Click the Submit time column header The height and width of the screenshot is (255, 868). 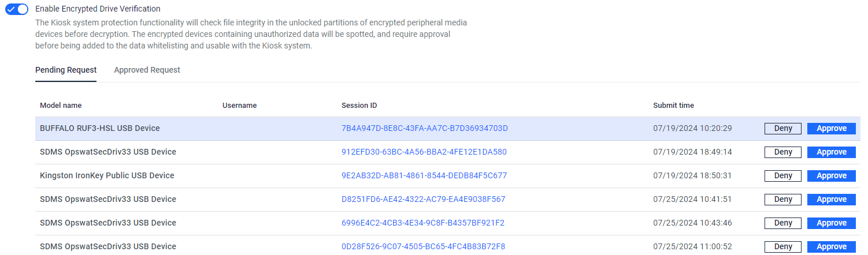point(673,106)
